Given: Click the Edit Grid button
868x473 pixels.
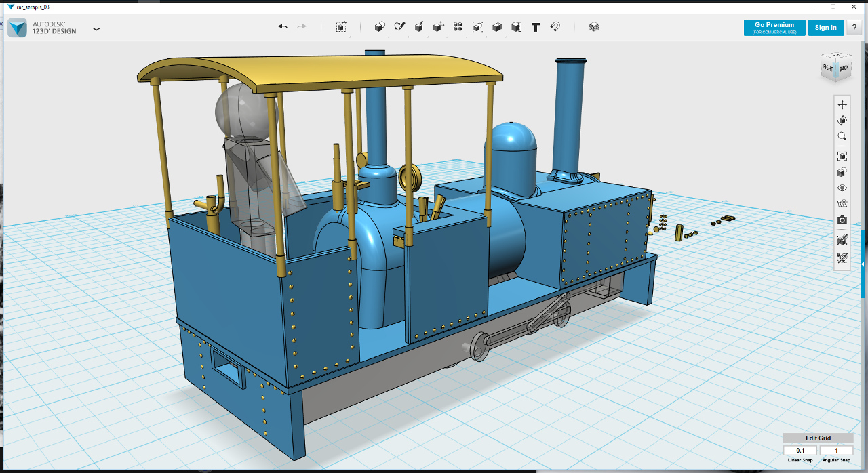Looking at the screenshot, I should point(818,438).
